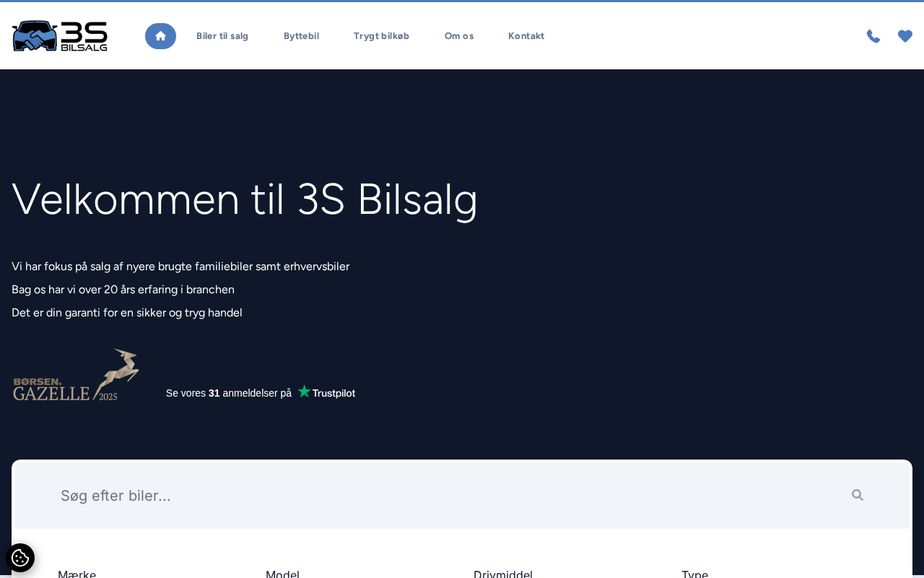
Task: Click the 3S Bilsalg logo
Action: [x=60, y=36]
